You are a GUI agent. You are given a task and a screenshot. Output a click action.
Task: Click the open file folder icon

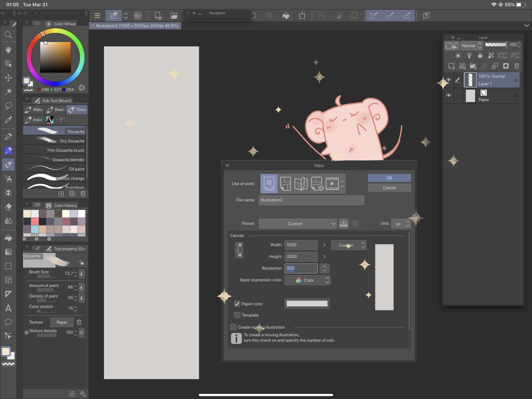(x=174, y=16)
